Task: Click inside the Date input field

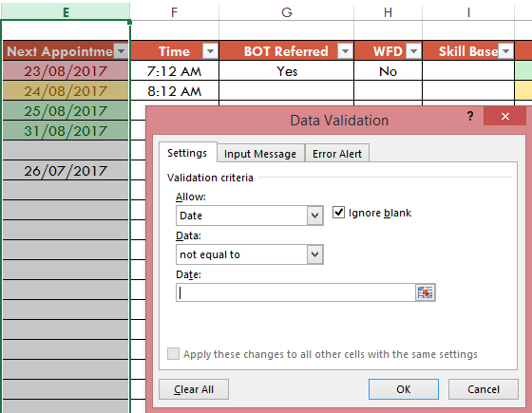Action: 295,292
